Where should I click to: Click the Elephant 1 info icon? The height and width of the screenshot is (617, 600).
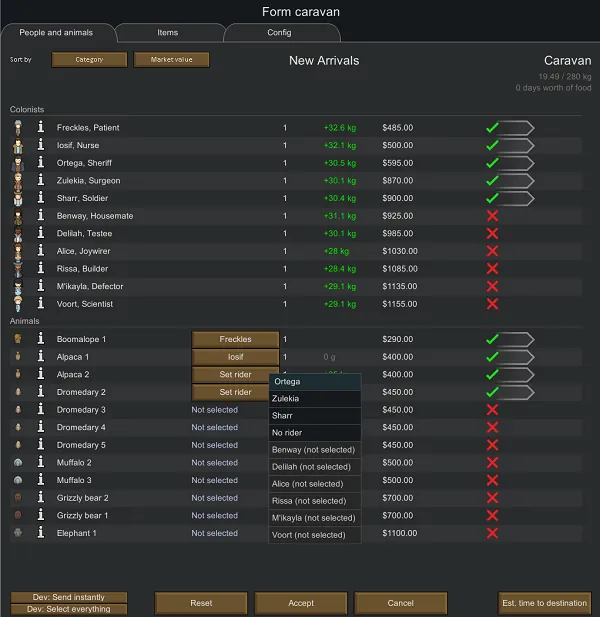tap(41, 534)
